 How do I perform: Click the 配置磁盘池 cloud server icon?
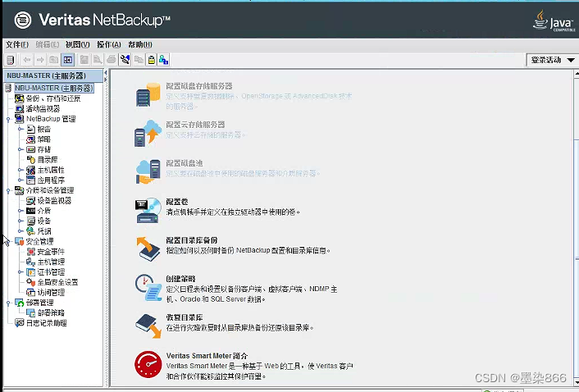[148, 171]
